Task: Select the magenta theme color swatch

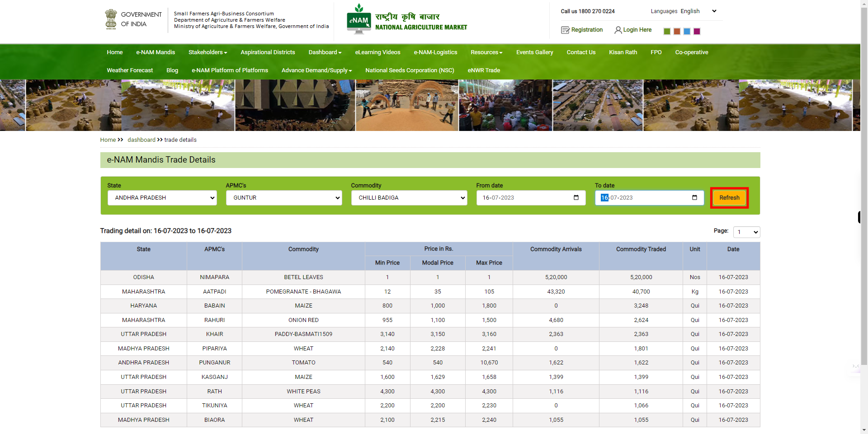Action: pyautogui.click(x=697, y=31)
